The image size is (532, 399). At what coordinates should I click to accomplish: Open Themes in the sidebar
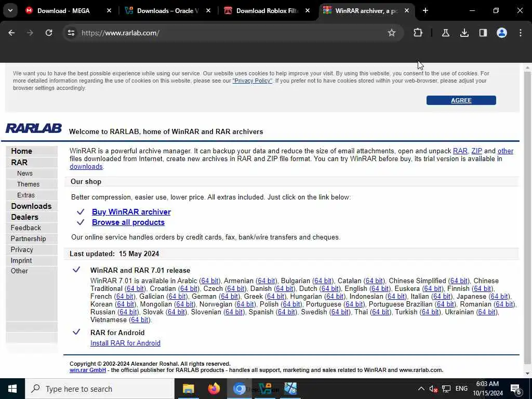tap(29, 184)
